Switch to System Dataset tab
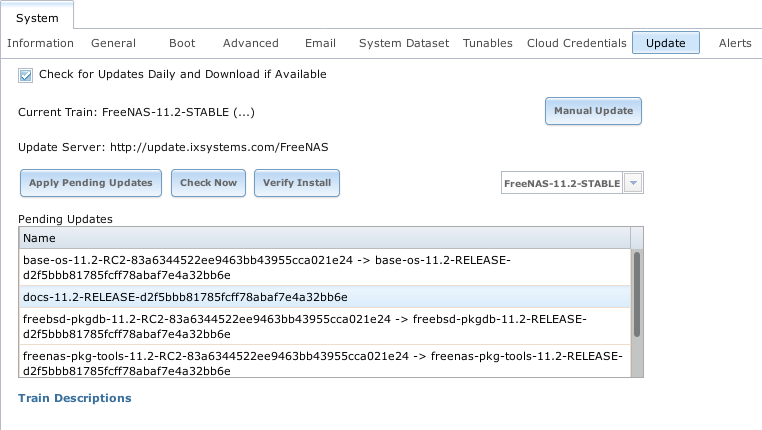This screenshot has width=762, height=430. pyautogui.click(x=403, y=43)
